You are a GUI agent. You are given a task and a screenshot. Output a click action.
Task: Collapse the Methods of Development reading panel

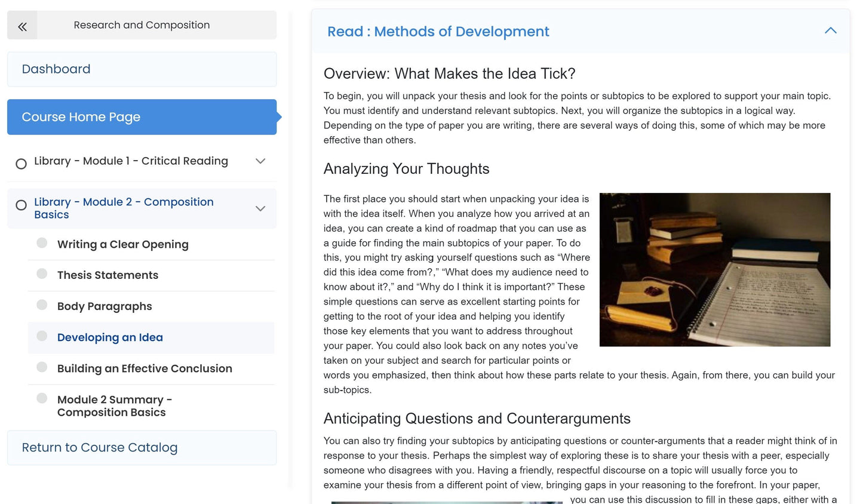tap(830, 30)
